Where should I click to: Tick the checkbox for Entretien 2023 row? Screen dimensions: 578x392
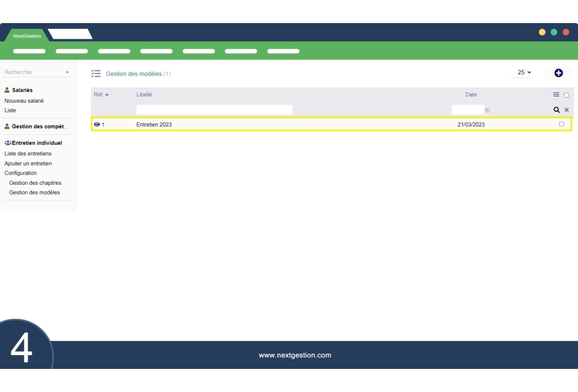pos(561,124)
